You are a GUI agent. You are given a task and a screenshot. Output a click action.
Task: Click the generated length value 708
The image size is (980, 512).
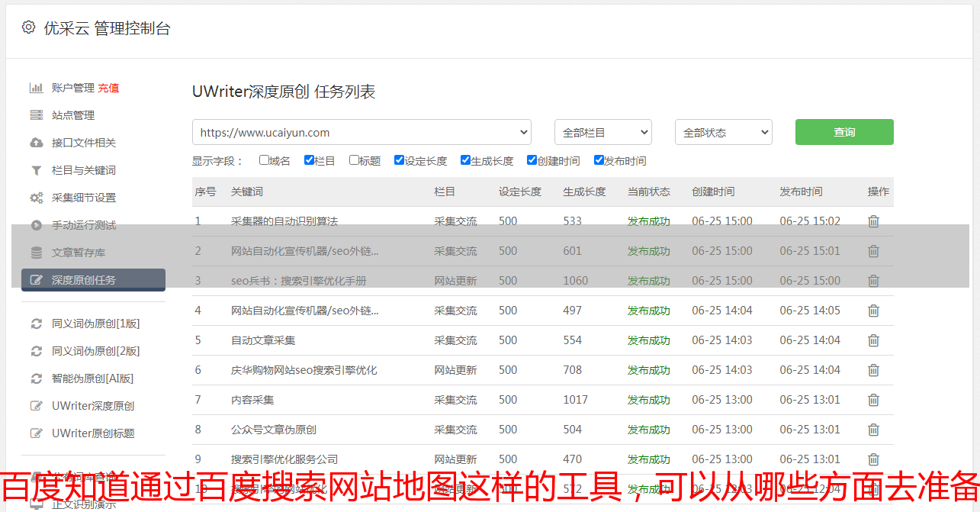[x=573, y=370]
